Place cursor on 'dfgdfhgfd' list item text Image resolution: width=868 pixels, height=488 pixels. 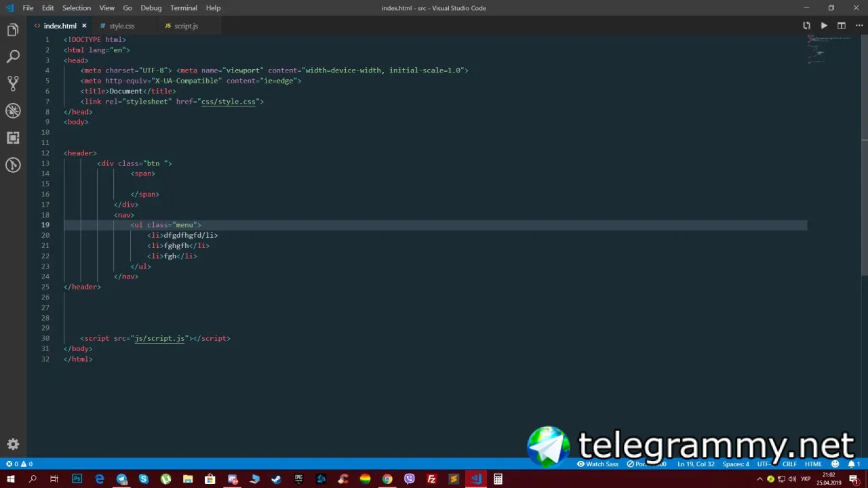(x=182, y=235)
